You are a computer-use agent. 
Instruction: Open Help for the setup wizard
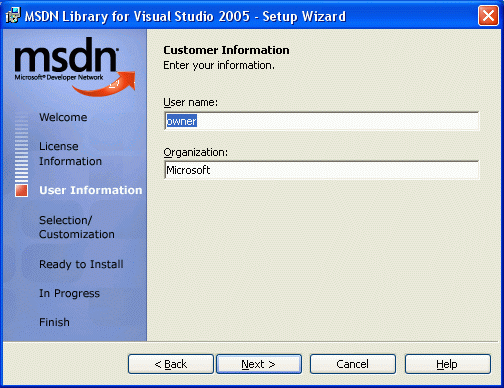pyautogui.click(x=448, y=364)
